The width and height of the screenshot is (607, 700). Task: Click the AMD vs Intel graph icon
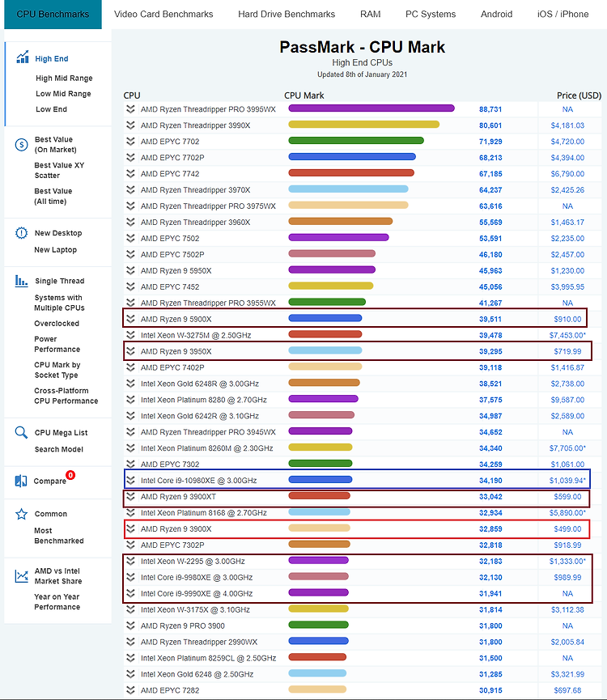[x=21, y=576]
